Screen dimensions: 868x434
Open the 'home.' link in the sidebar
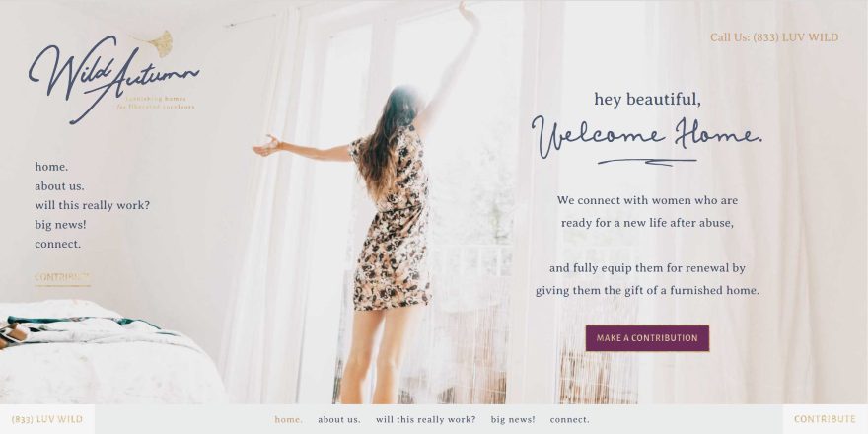(51, 167)
